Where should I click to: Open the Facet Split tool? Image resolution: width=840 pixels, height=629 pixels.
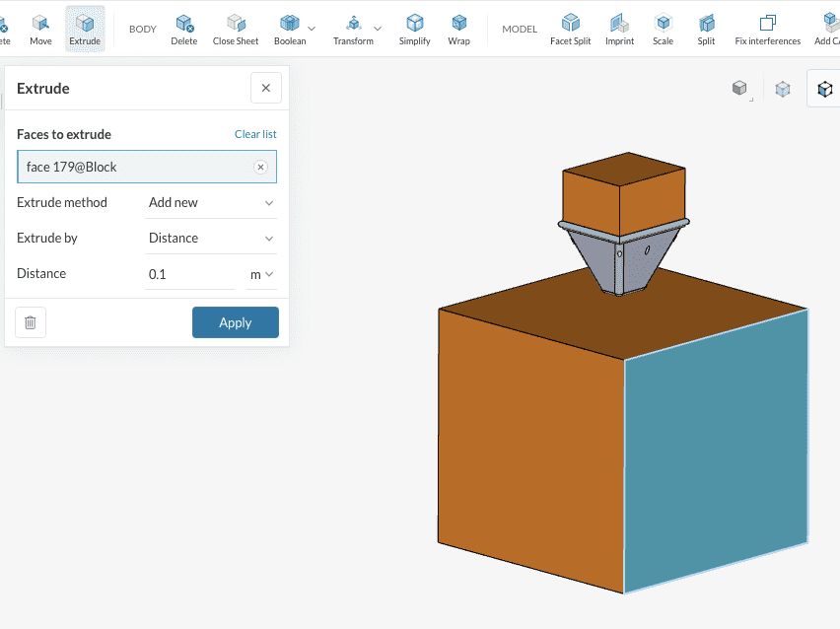(x=570, y=29)
